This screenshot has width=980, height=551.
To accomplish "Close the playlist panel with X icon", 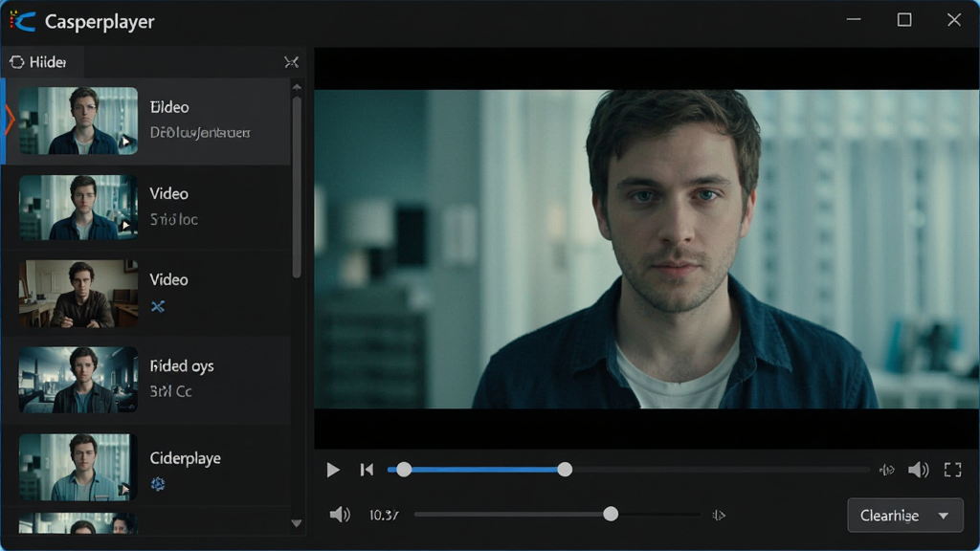I will pyautogui.click(x=291, y=62).
